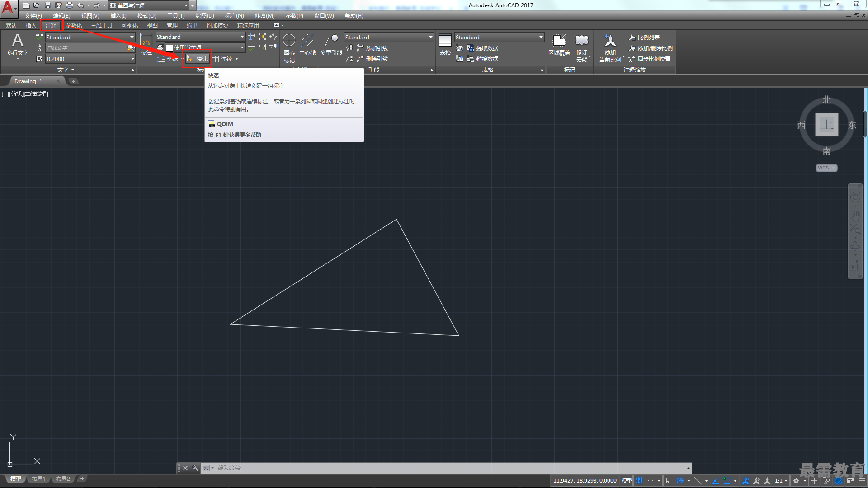Open the text style Standard dropdown
Viewport: 868px width, 488px height.
pyautogui.click(x=90, y=37)
